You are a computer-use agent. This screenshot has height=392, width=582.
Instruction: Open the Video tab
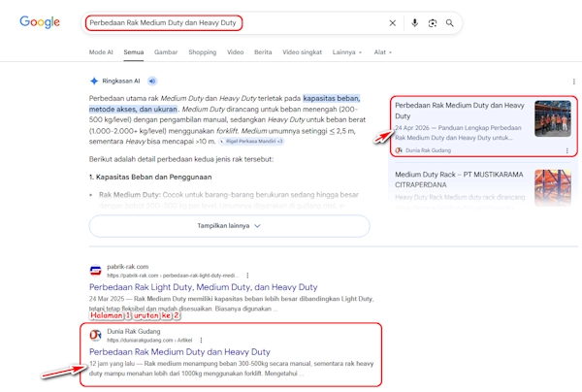[x=236, y=52]
